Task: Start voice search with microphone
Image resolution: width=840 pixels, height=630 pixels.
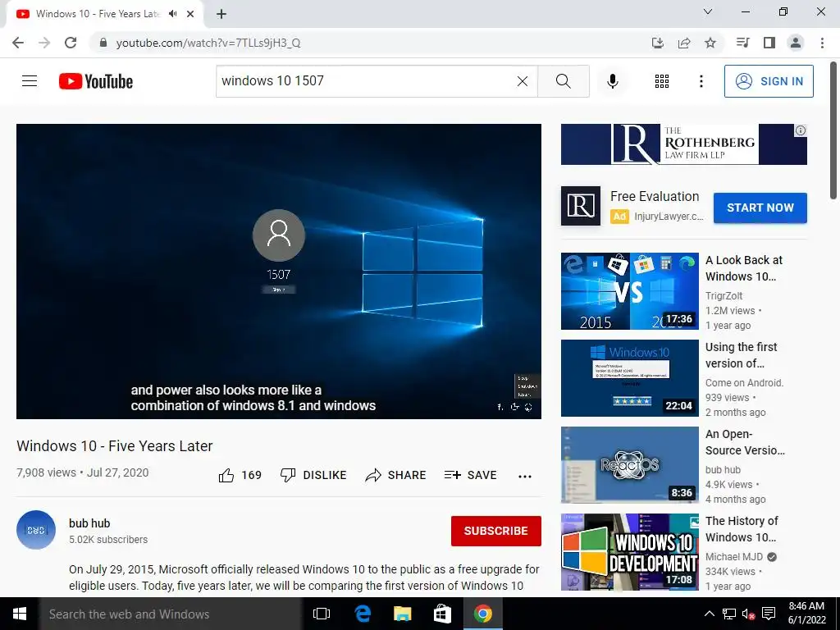Action: [x=612, y=81]
